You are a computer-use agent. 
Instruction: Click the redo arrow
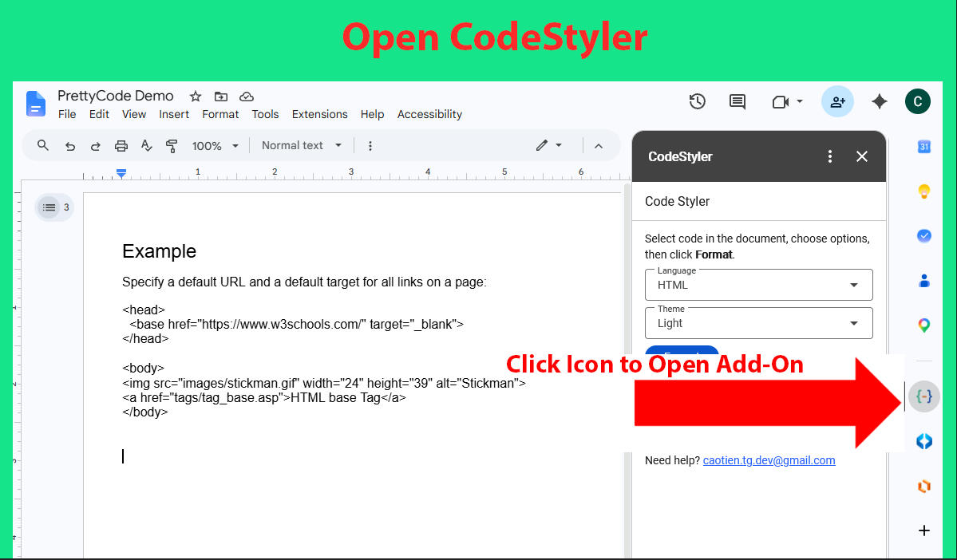point(95,146)
